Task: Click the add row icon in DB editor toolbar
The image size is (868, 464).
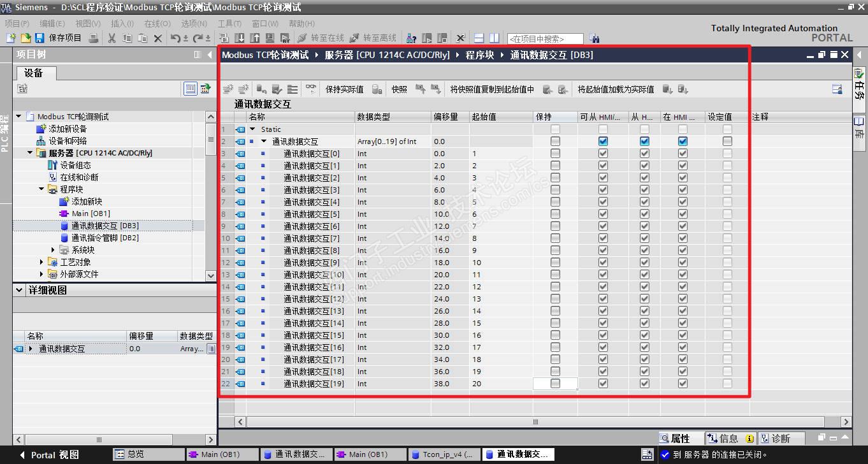Action: (x=243, y=89)
